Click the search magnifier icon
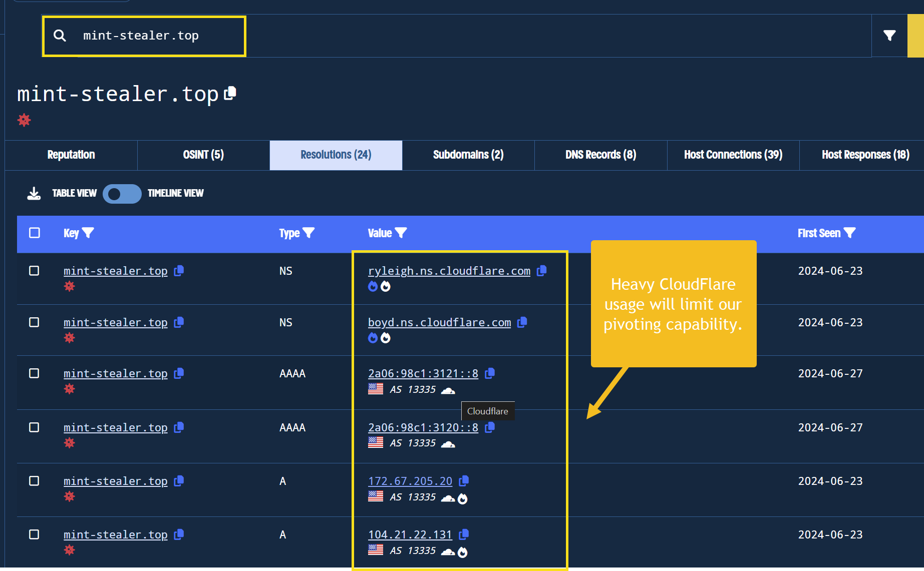 (60, 36)
